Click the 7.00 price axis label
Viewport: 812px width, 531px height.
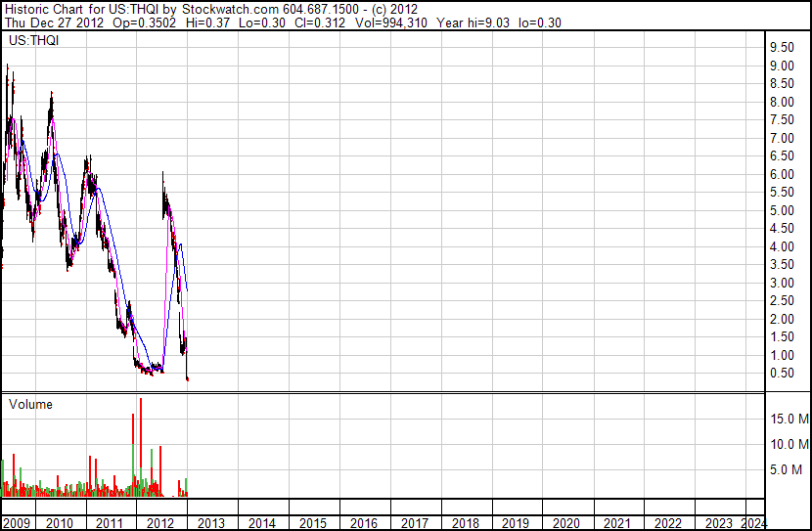tap(782, 138)
